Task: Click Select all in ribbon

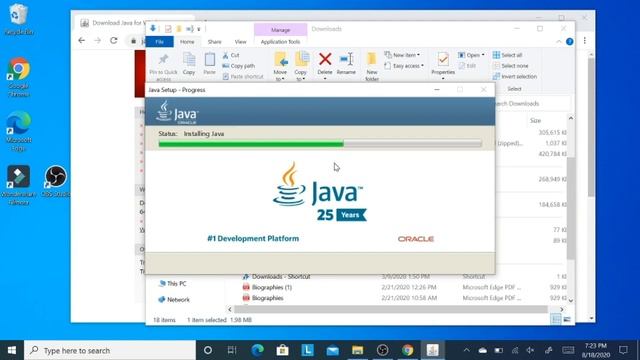Action: coord(507,55)
